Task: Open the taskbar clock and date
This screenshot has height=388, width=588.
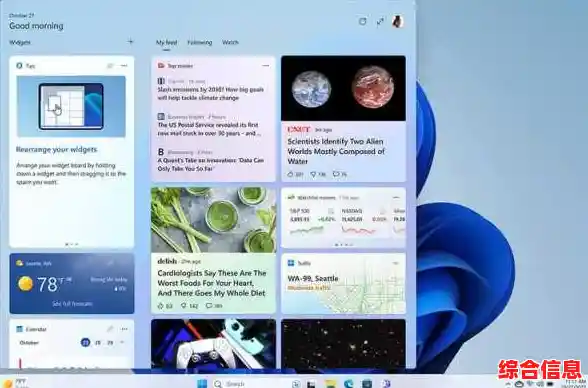Action: click(574, 384)
